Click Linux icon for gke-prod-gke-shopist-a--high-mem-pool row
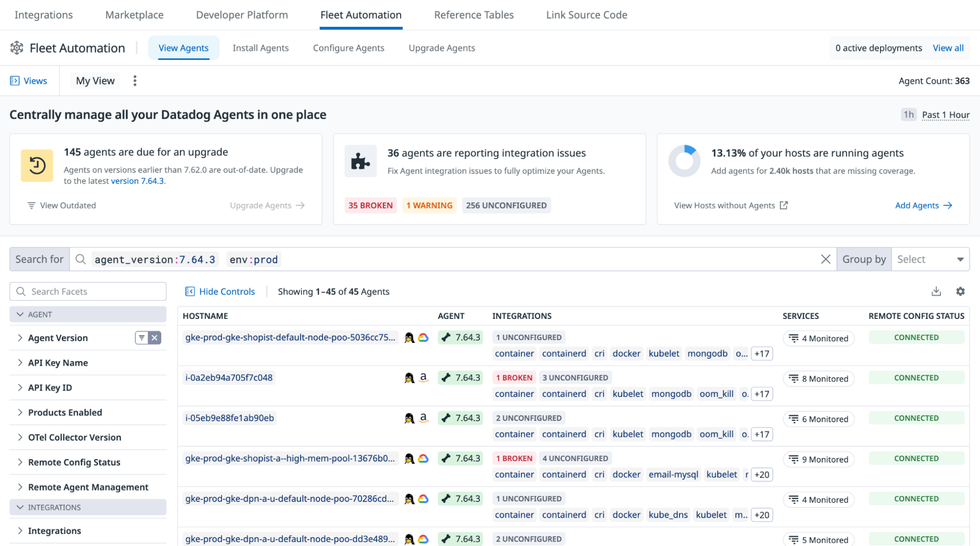Screen dimensions: 980x546 409,459
